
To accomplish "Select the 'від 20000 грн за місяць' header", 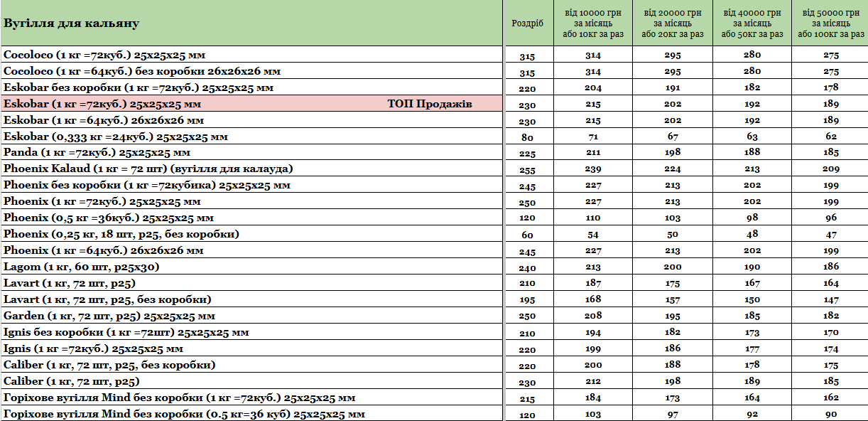I will 673,23.
